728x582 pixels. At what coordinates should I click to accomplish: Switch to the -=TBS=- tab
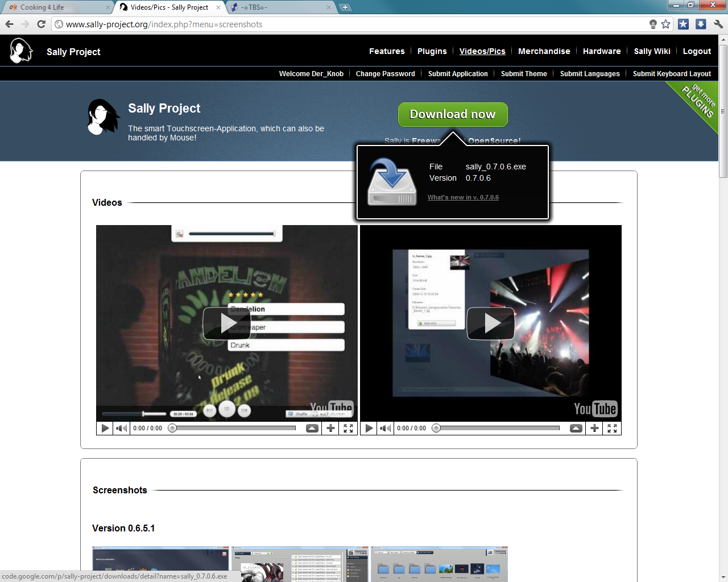[281, 7]
